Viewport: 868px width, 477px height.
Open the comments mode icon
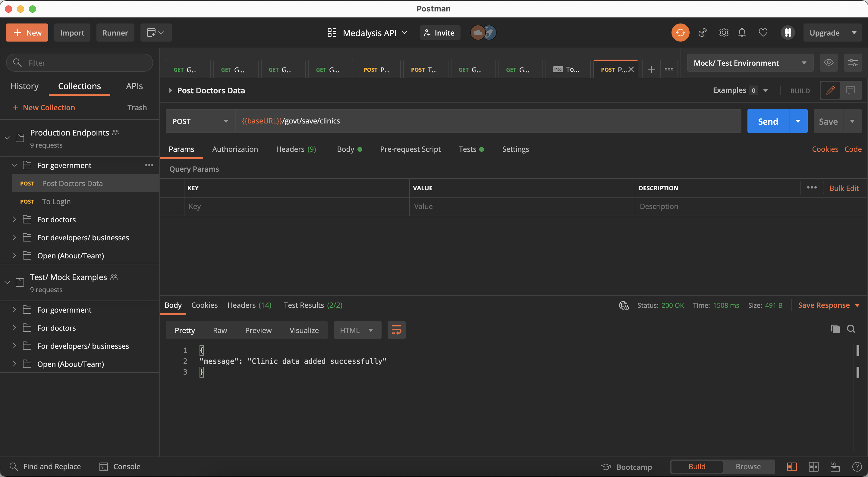coord(850,90)
